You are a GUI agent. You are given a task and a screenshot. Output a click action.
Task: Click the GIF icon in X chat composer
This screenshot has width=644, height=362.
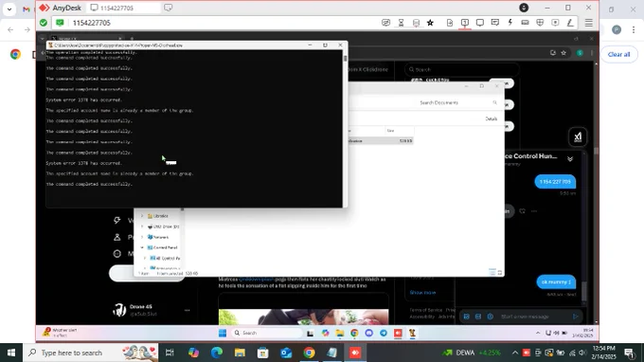coord(478,317)
